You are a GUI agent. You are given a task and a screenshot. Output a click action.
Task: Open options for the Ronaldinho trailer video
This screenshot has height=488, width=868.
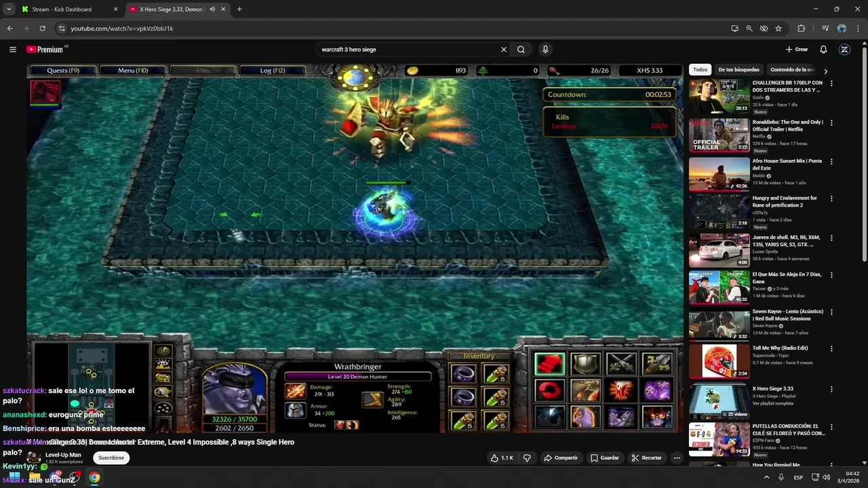click(x=831, y=123)
